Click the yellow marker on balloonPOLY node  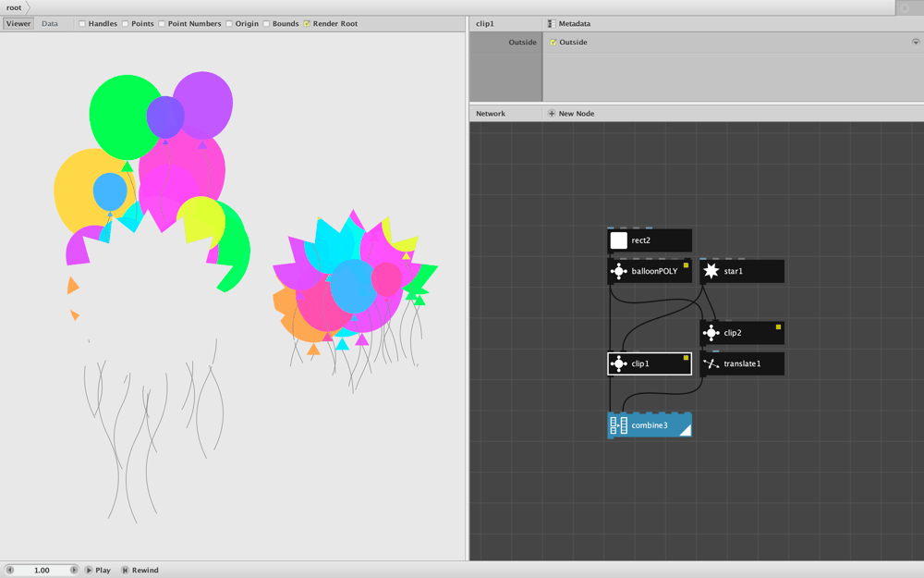click(686, 265)
